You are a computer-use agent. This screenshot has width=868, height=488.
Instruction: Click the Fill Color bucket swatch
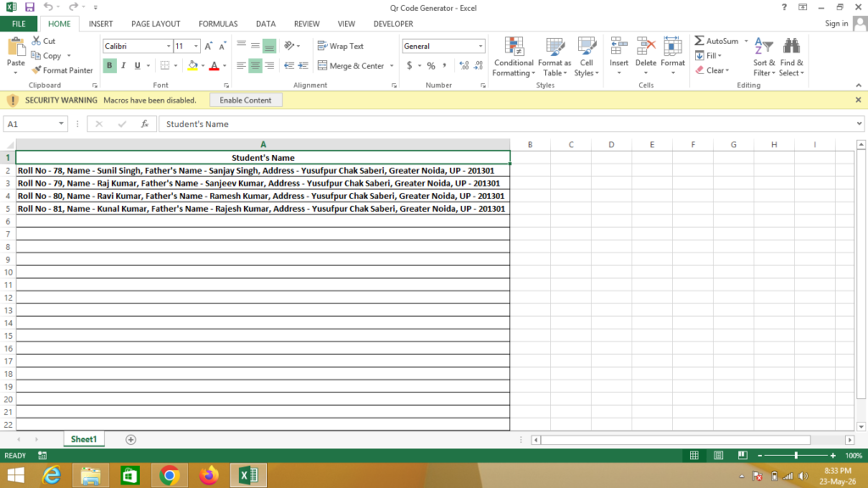pyautogui.click(x=192, y=66)
